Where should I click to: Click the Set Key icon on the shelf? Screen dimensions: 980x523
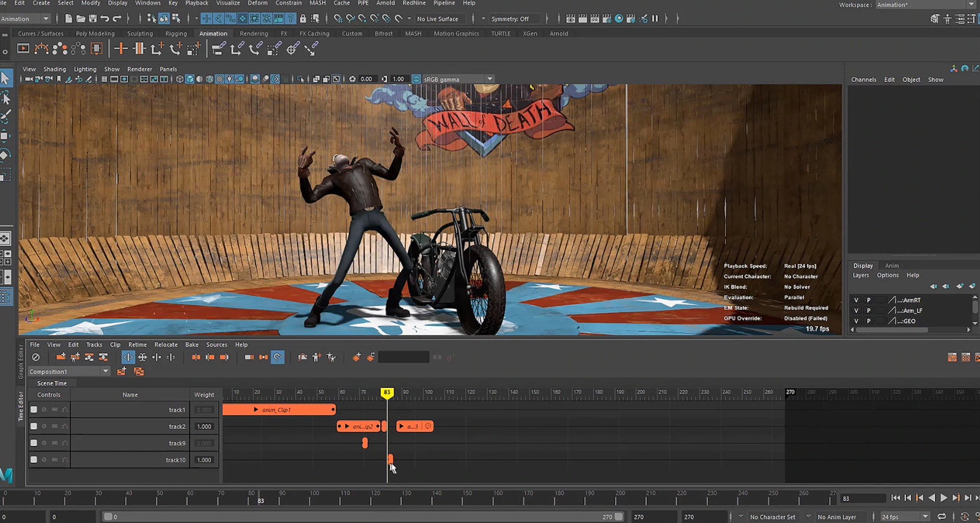(x=120, y=49)
